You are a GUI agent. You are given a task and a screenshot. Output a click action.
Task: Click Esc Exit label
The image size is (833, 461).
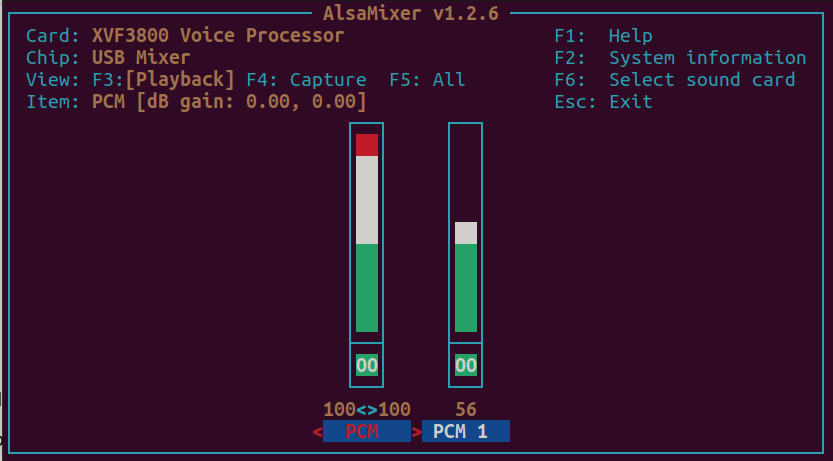604,101
